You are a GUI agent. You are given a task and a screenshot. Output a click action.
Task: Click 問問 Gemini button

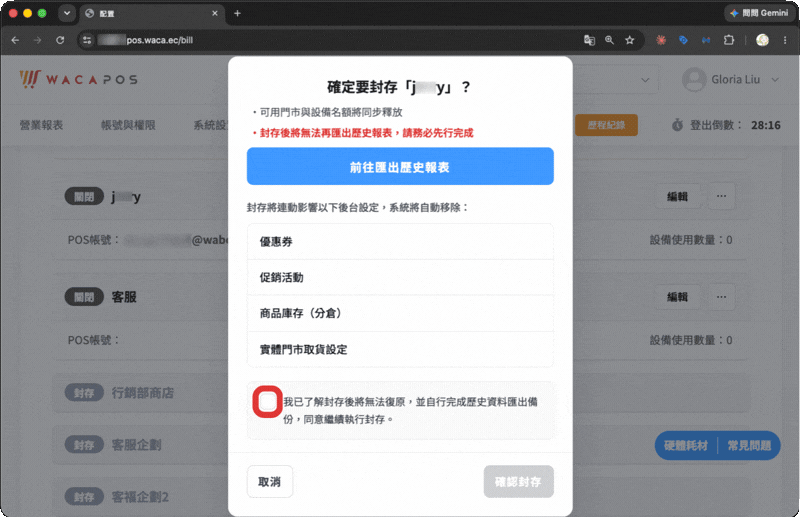[759, 13]
